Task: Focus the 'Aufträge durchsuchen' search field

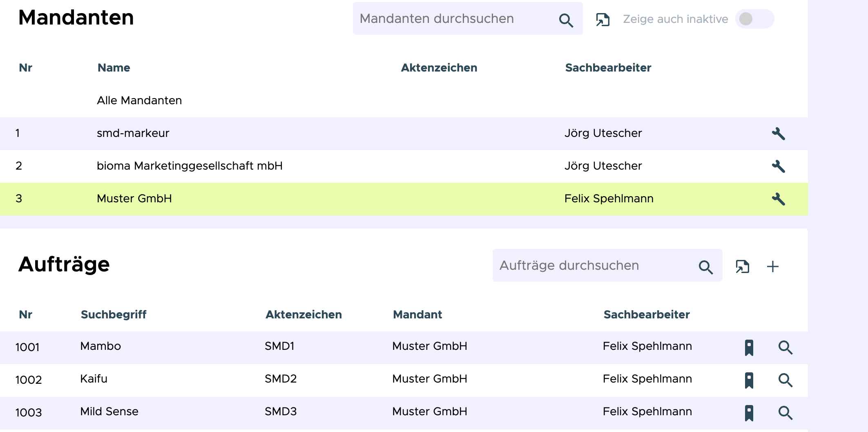Action: pos(594,266)
